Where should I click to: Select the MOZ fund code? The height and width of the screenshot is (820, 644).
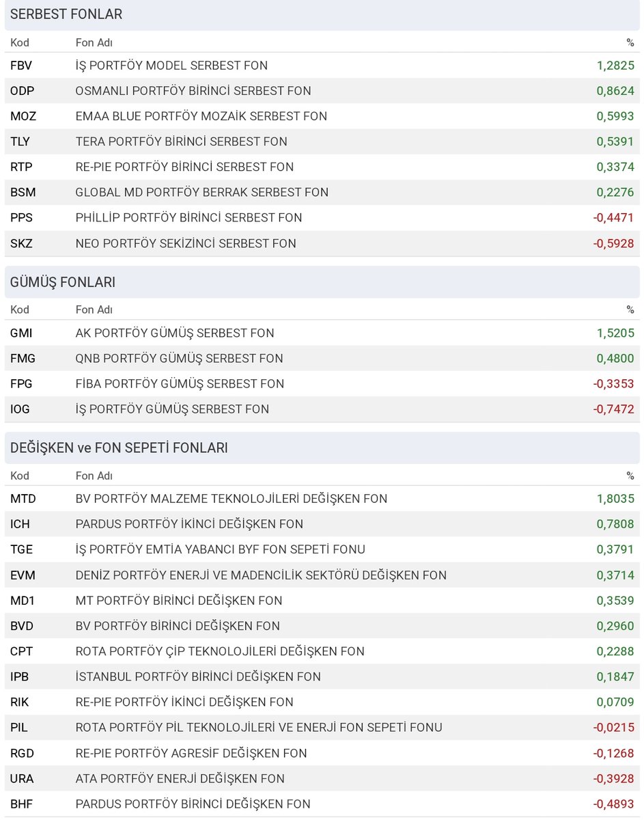[23, 116]
